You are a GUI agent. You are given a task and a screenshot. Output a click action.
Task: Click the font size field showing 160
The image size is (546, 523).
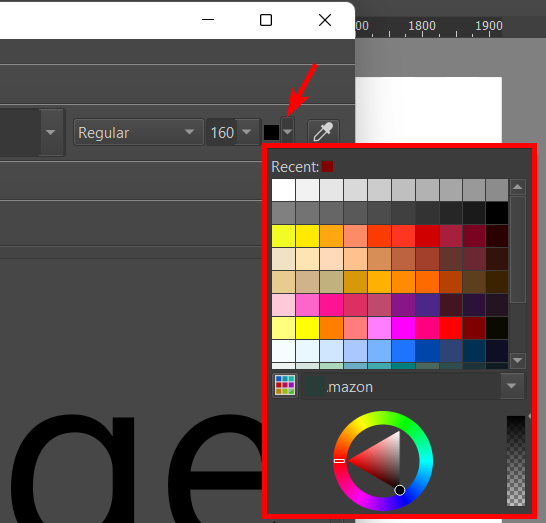click(222, 132)
